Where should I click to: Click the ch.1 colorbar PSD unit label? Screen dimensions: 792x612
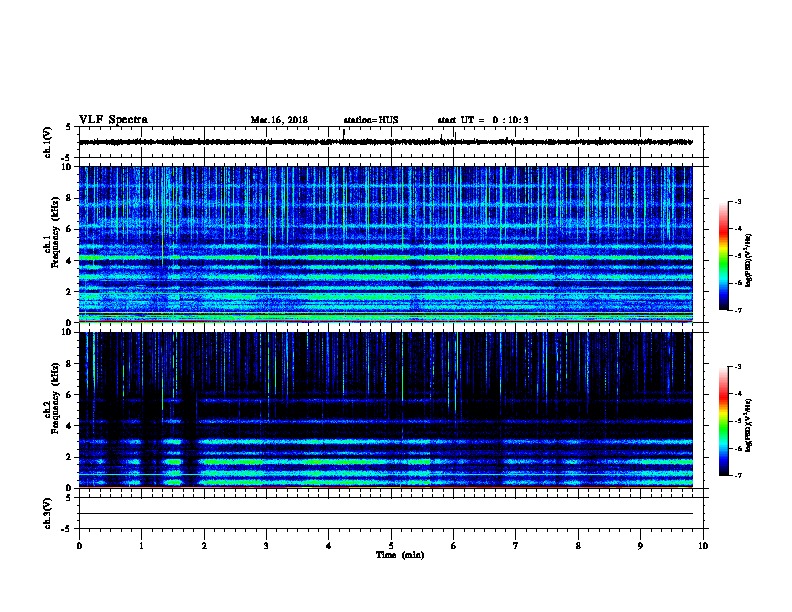pyautogui.click(x=749, y=260)
